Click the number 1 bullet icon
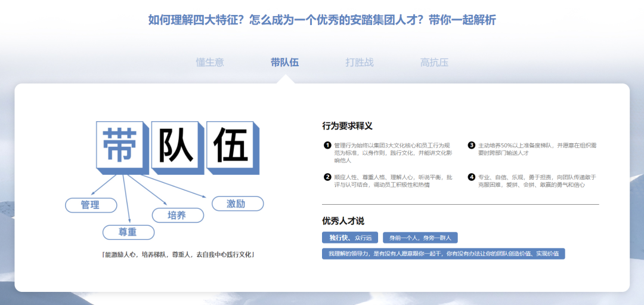The height and width of the screenshot is (305, 644). pos(327,145)
